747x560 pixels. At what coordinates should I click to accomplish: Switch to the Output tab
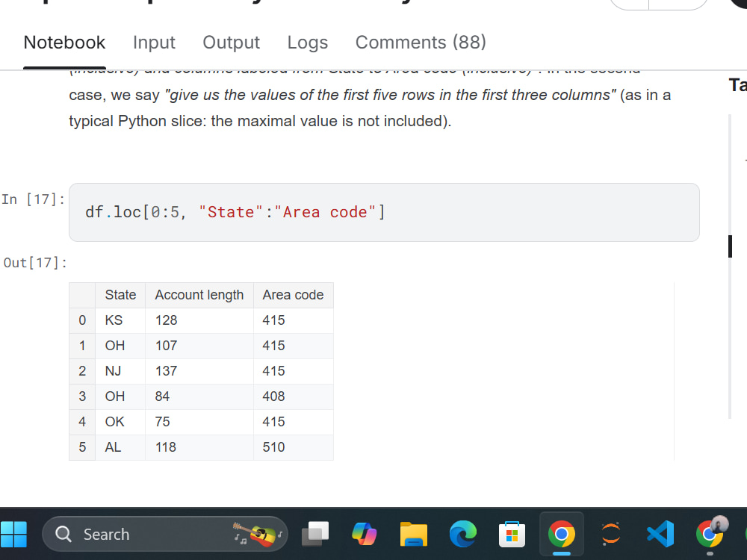231,43
